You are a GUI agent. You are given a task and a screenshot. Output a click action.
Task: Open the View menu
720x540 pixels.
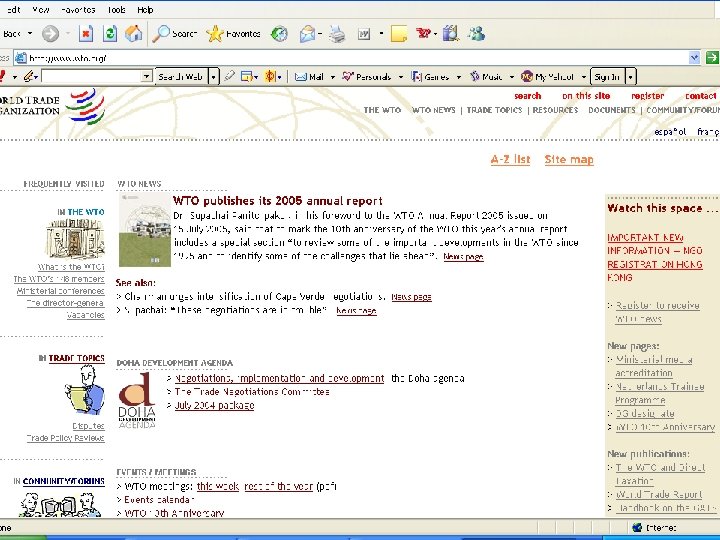pyautogui.click(x=41, y=10)
